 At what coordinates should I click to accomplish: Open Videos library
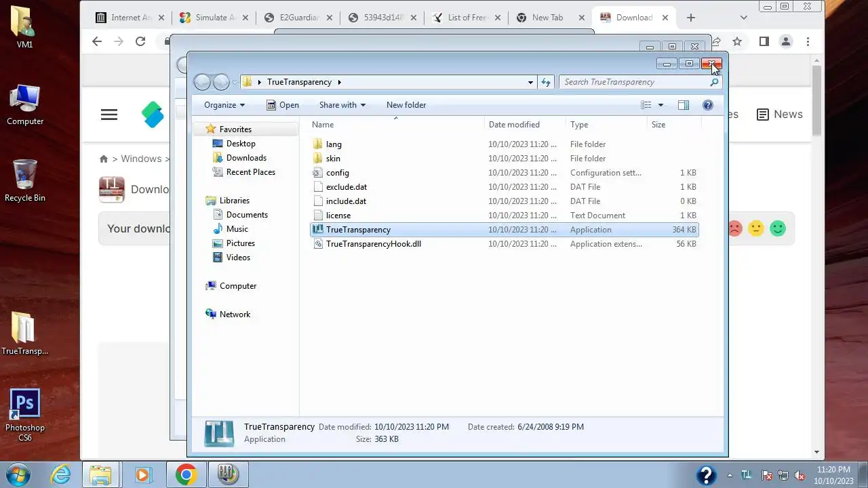231,258
